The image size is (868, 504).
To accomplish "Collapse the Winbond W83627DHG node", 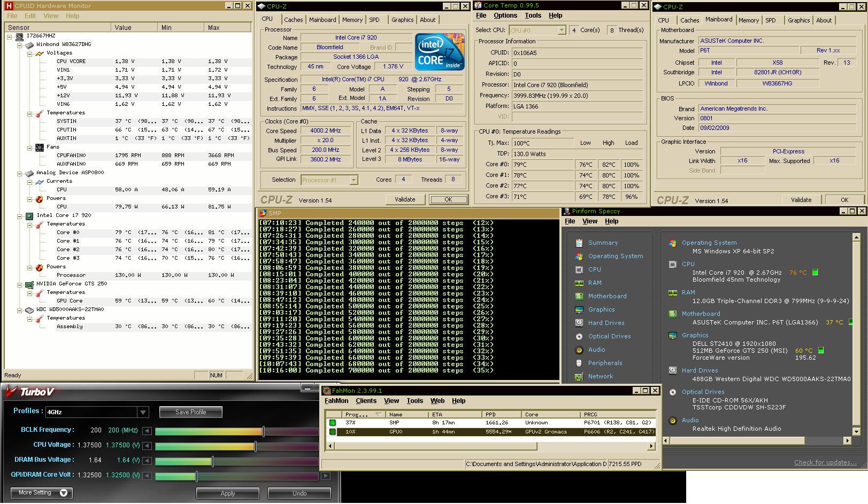I will pos(20,45).
